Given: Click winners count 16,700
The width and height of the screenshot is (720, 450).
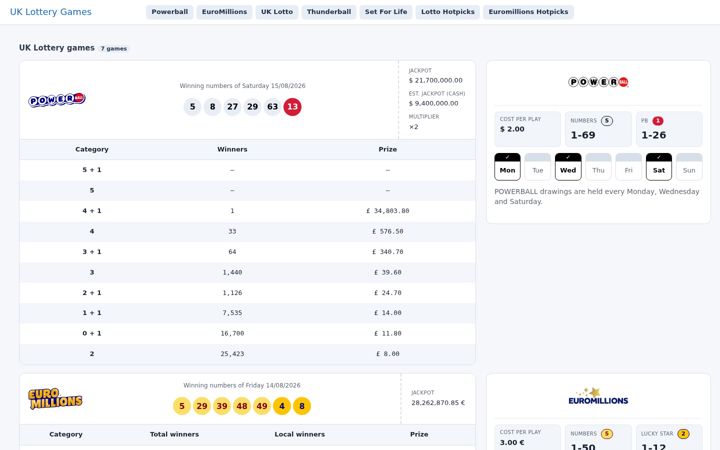Looking at the screenshot, I should pos(232,333).
